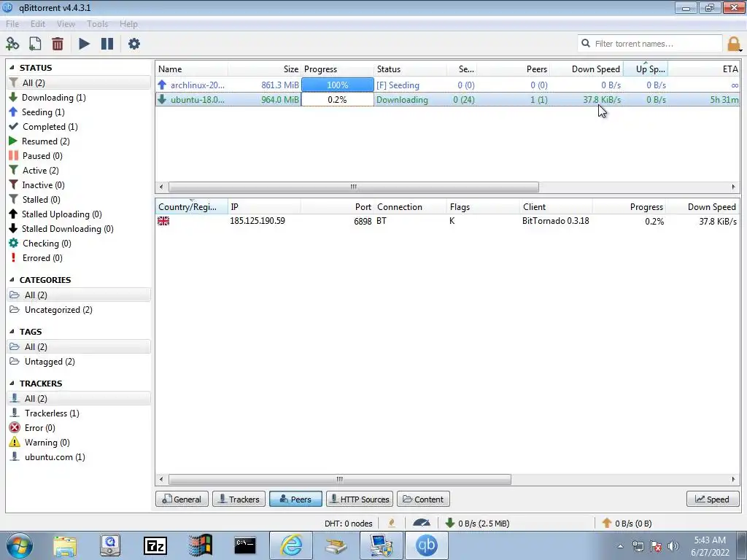Click peer IP 185.125.190.59

(x=258, y=221)
